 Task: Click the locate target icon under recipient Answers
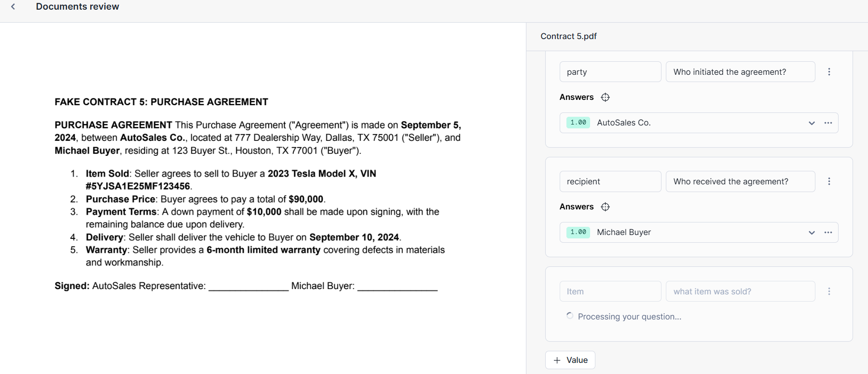[x=605, y=207]
